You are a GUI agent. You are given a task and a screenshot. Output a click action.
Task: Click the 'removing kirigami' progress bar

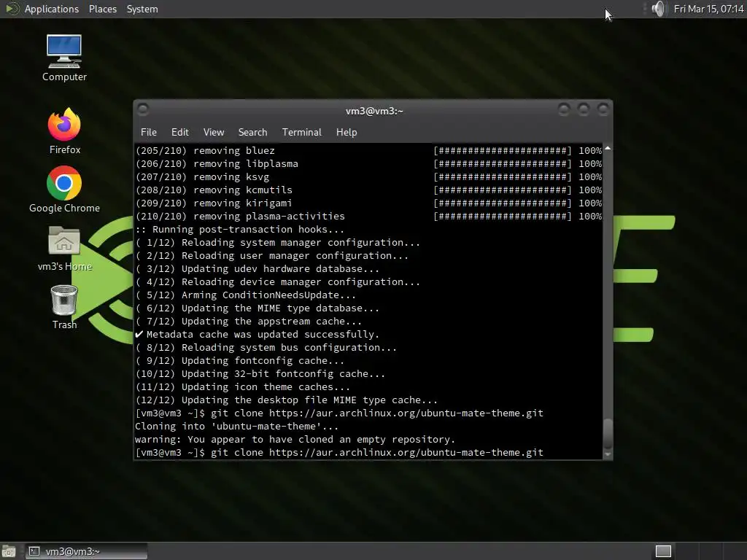[x=502, y=203]
